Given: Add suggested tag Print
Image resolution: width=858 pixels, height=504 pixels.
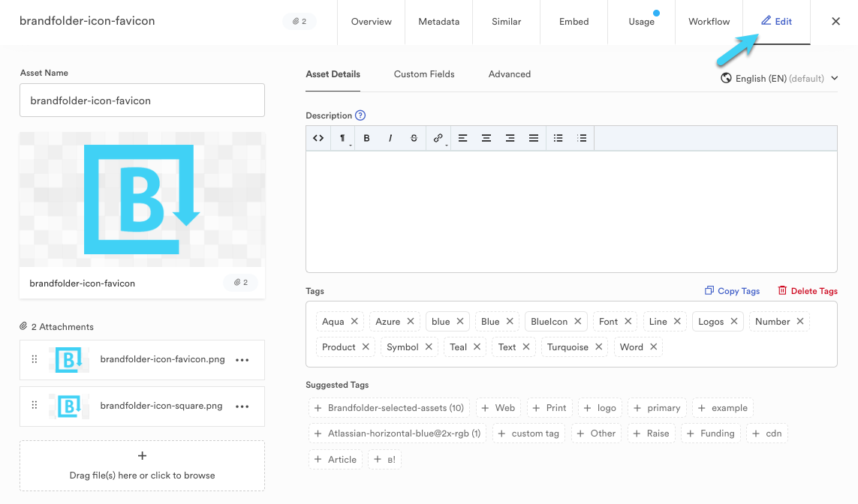Looking at the screenshot, I should coord(549,408).
